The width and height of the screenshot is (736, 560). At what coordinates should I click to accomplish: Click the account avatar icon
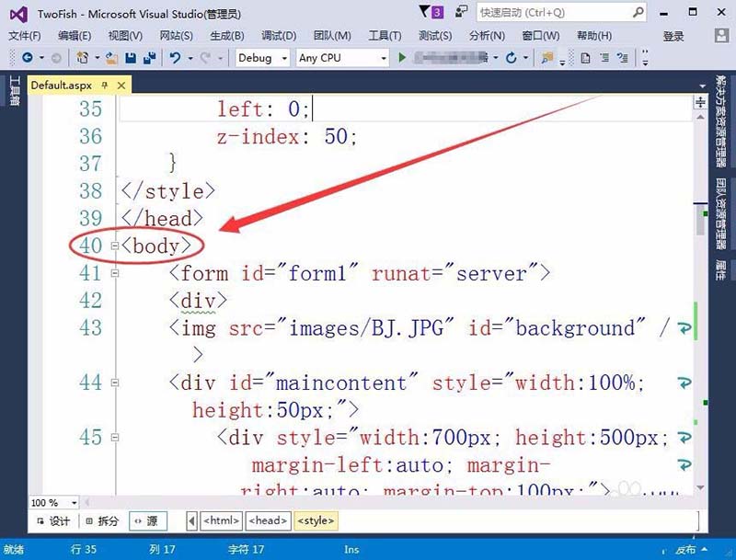coord(721,36)
